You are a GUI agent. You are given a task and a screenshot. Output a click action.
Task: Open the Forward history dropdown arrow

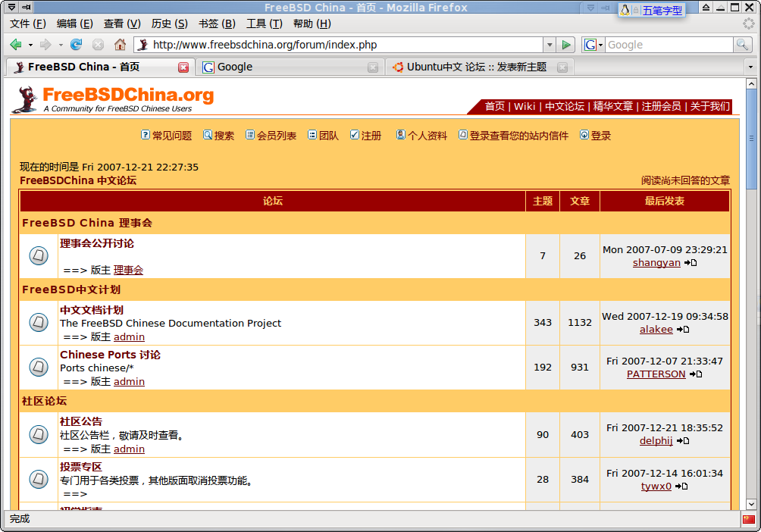pos(61,45)
